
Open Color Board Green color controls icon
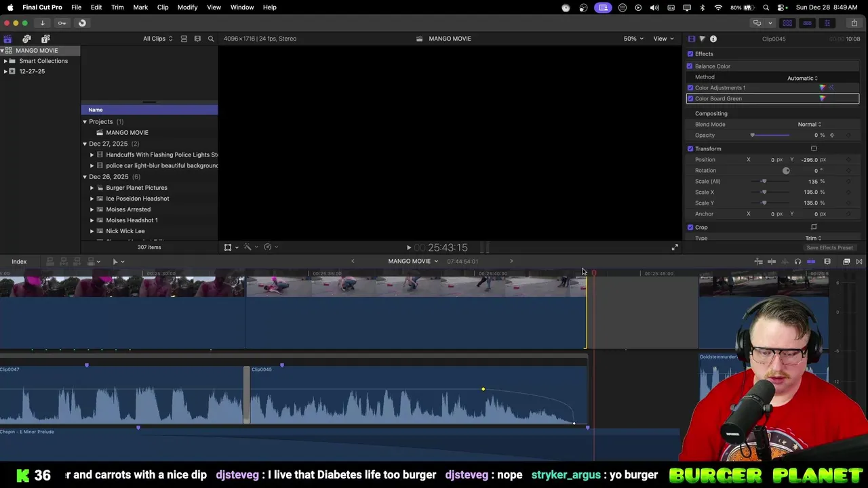click(x=823, y=98)
